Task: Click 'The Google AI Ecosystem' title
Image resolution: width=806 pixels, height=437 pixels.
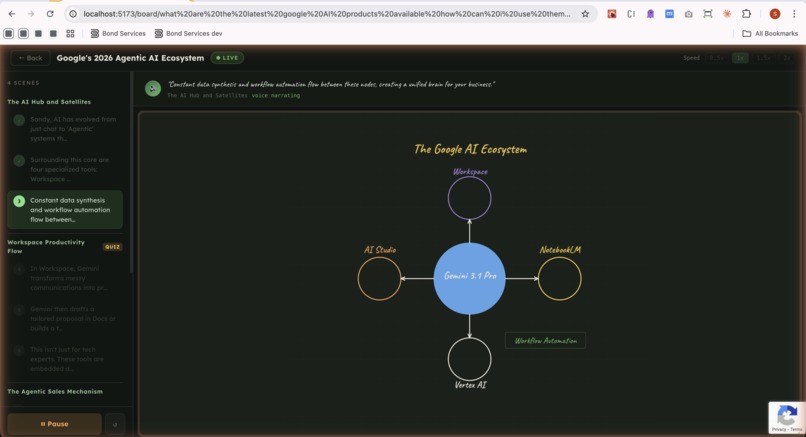Action: 470,149
